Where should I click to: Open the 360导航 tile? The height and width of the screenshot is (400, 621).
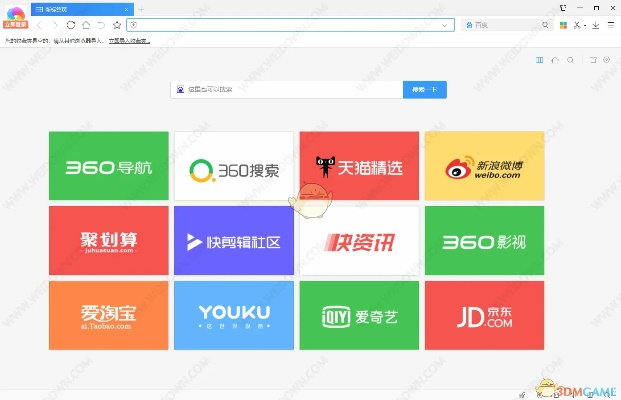[x=108, y=166]
